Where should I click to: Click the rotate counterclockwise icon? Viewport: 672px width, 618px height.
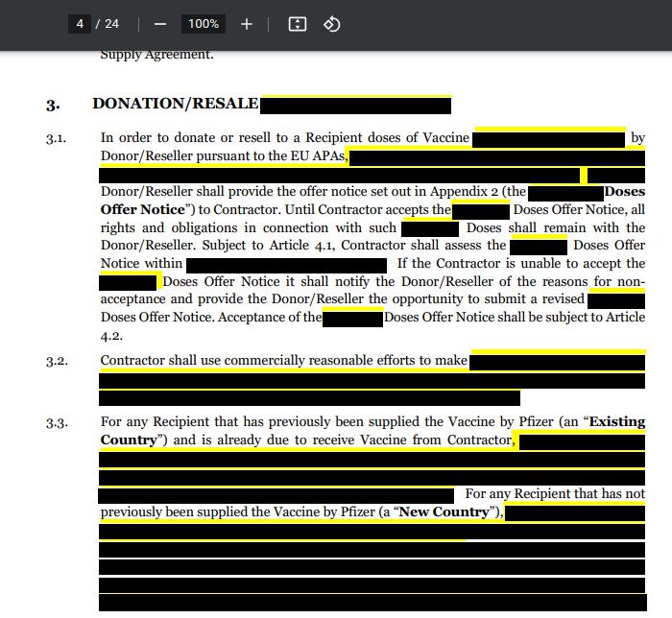click(331, 24)
